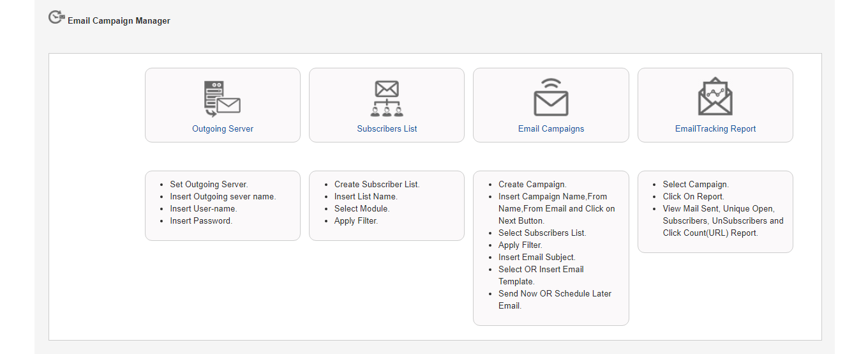Viewport: 868px width, 354px height.
Task: Select the 'Insert Email Subject.' instruction
Action: click(537, 257)
